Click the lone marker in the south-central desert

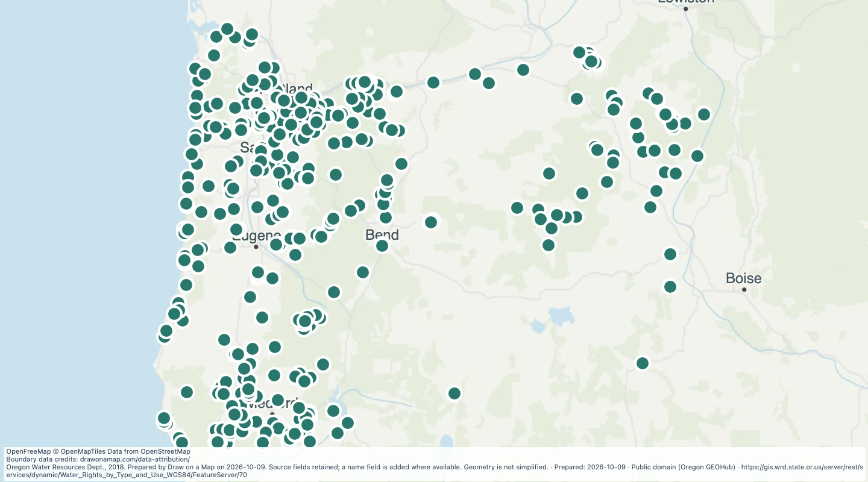pyautogui.click(x=454, y=393)
